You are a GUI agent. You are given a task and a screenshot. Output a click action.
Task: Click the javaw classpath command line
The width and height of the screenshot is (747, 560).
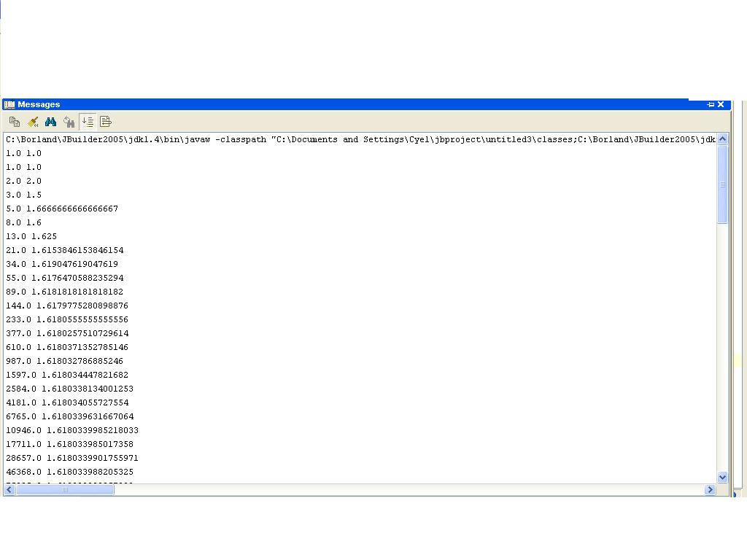click(360, 139)
